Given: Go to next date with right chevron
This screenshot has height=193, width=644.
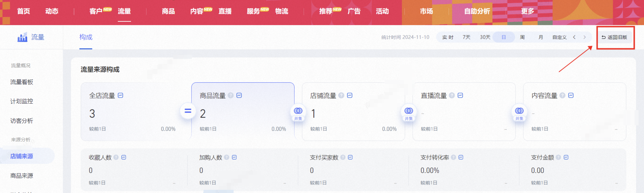Looking at the screenshot, I should coord(585,37).
